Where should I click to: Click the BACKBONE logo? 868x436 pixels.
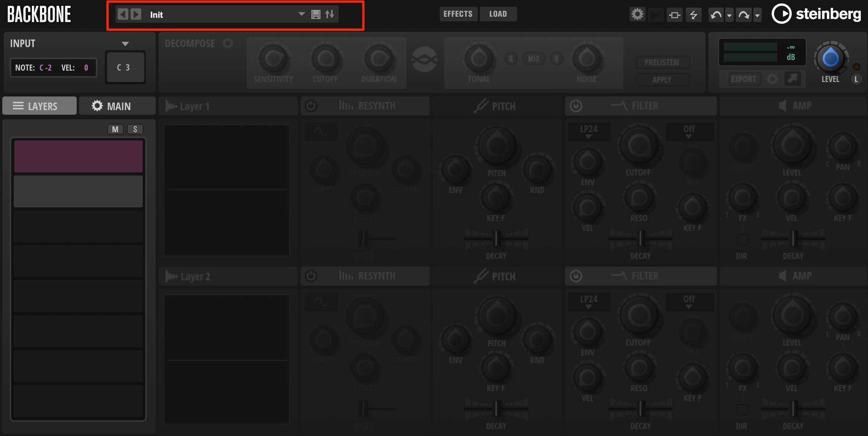(39, 14)
